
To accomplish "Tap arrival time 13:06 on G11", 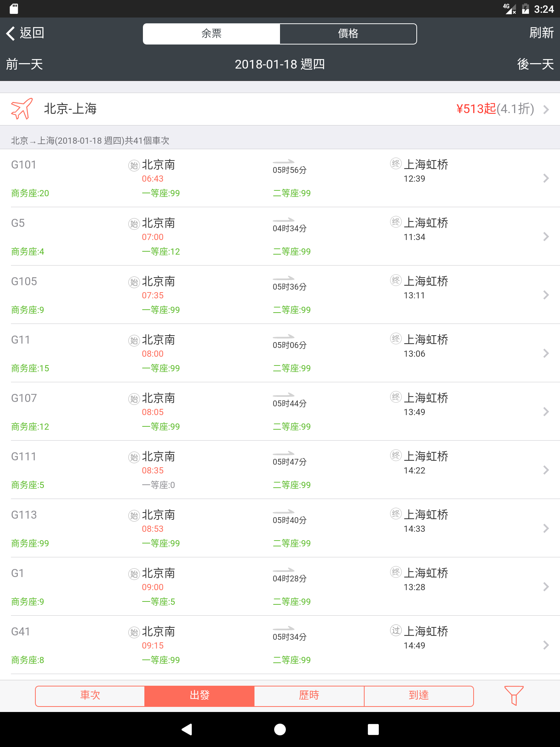I will click(415, 354).
